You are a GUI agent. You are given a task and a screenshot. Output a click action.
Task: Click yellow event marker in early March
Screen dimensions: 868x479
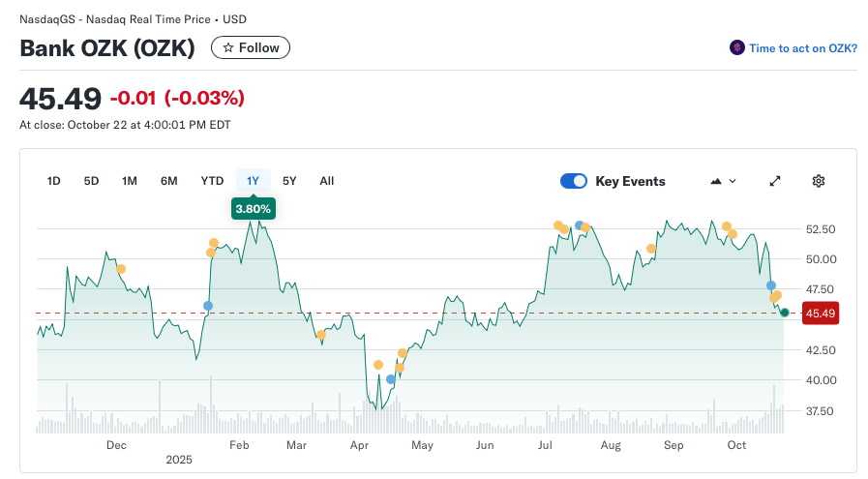[x=320, y=335]
